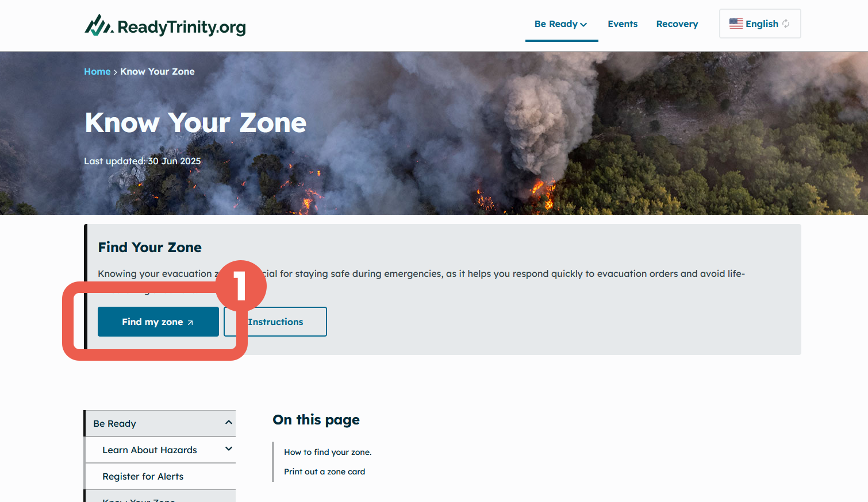Jump to How to find your zone
Image resolution: width=868 pixels, height=502 pixels.
[x=328, y=452]
